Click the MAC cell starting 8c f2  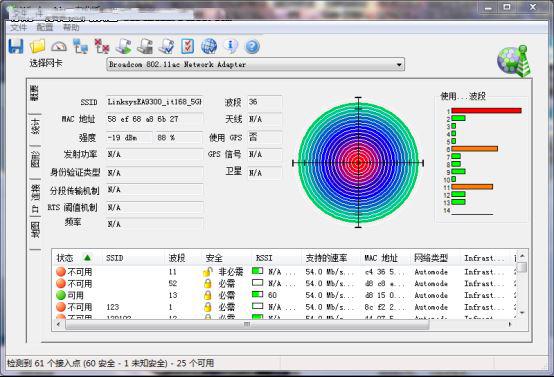coord(384,307)
